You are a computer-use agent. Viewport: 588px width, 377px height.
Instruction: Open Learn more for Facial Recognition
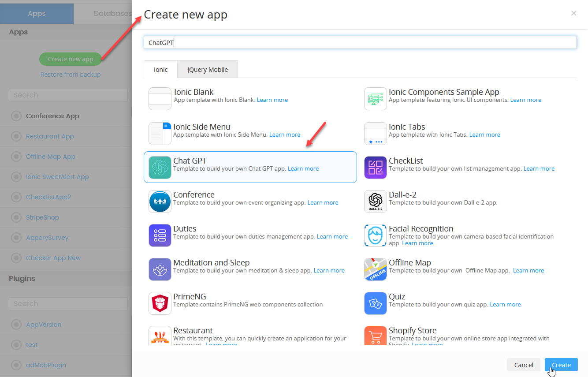417,243
